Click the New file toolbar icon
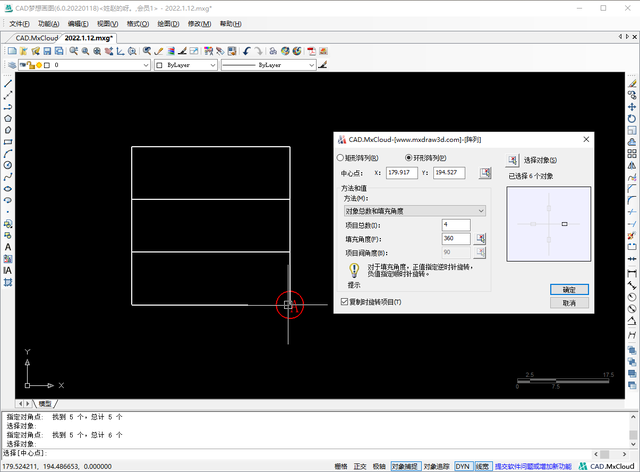This screenshot has width=640, height=472. pos(12,51)
